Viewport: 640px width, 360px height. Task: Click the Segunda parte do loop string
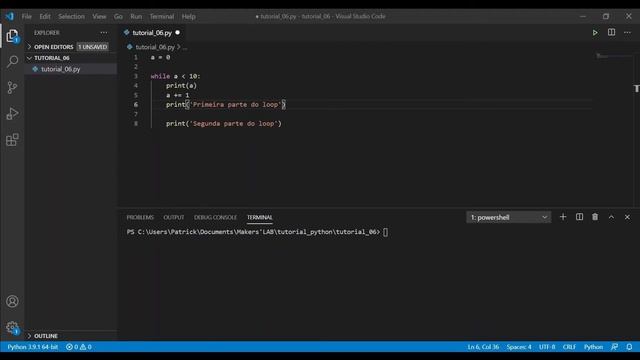[x=233, y=124]
